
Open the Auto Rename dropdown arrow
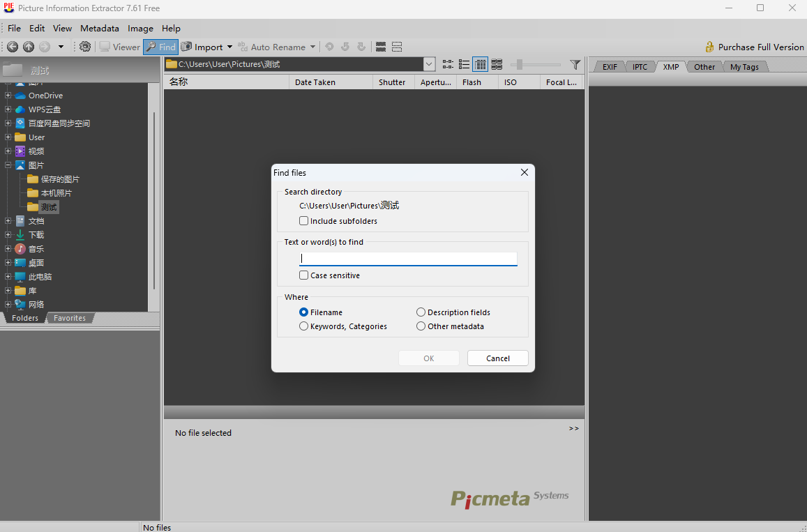(312, 47)
